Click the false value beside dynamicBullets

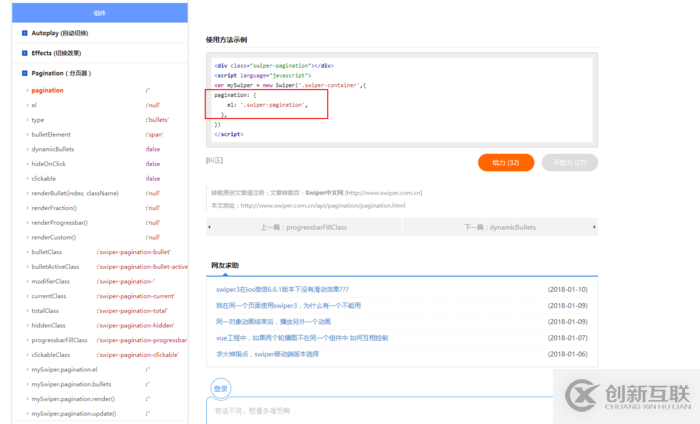153,150
